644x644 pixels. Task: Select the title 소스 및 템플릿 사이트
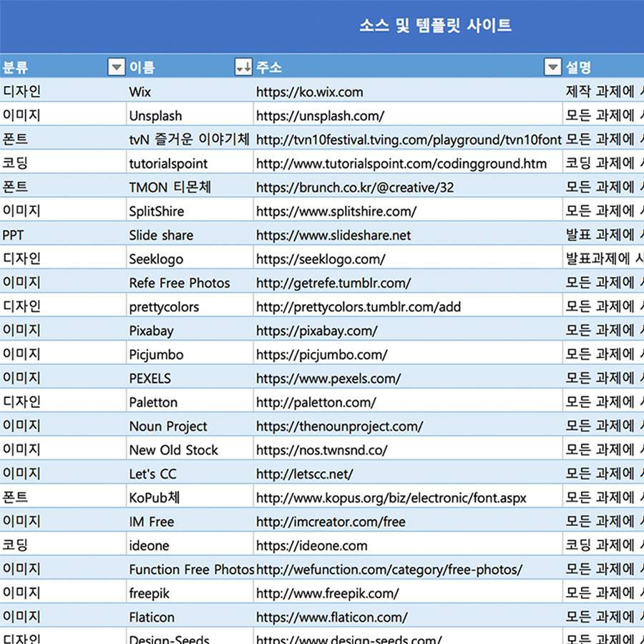pos(435,26)
